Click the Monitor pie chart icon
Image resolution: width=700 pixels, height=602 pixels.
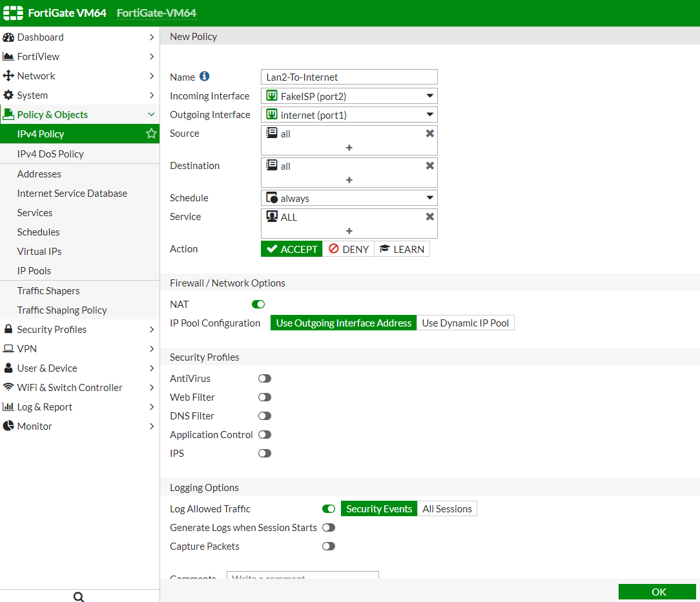(8, 426)
